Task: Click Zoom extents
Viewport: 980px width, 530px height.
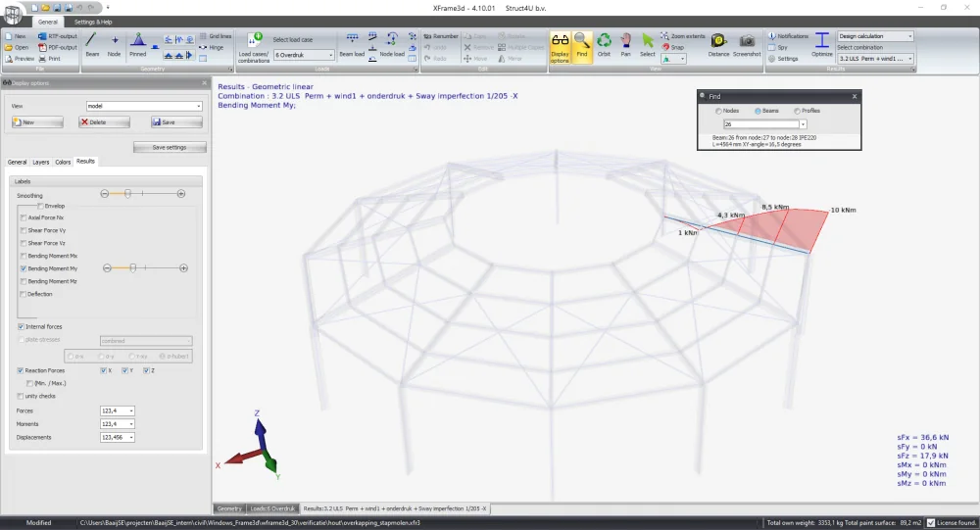Action: (x=683, y=36)
